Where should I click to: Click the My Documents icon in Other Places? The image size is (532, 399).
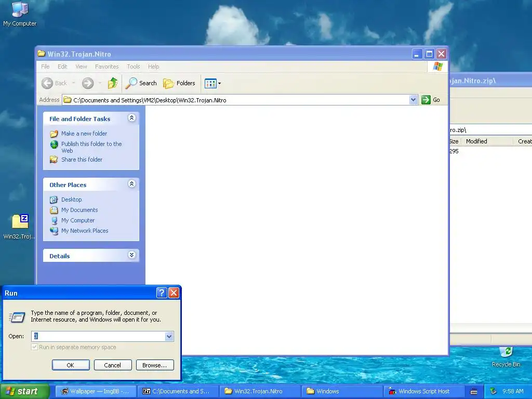click(54, 210)
